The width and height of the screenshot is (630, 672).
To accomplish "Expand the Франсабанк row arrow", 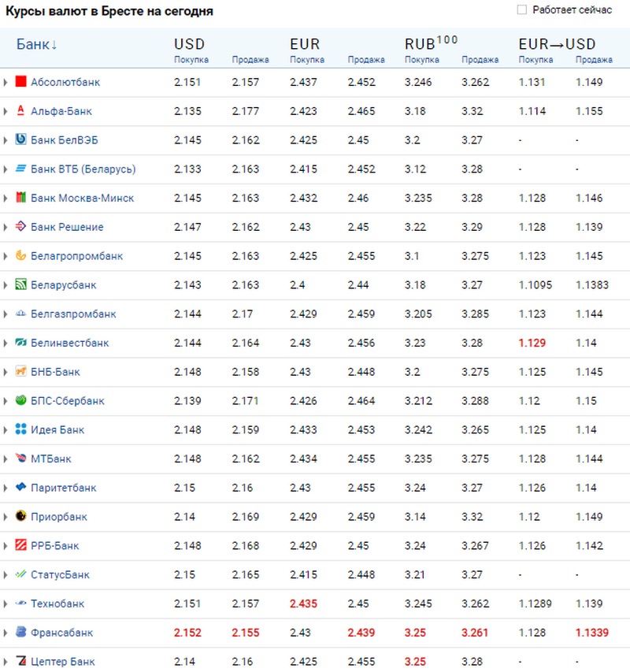I will (x=6, y=633).
